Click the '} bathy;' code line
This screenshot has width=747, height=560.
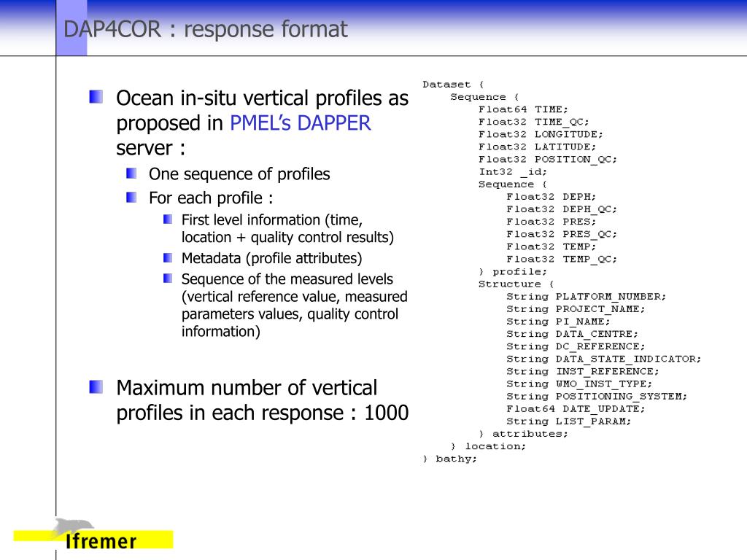point(449,459)
